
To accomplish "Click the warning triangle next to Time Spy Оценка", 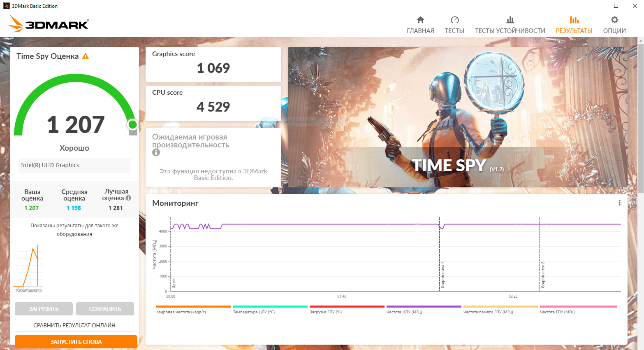I will point(86,56).
